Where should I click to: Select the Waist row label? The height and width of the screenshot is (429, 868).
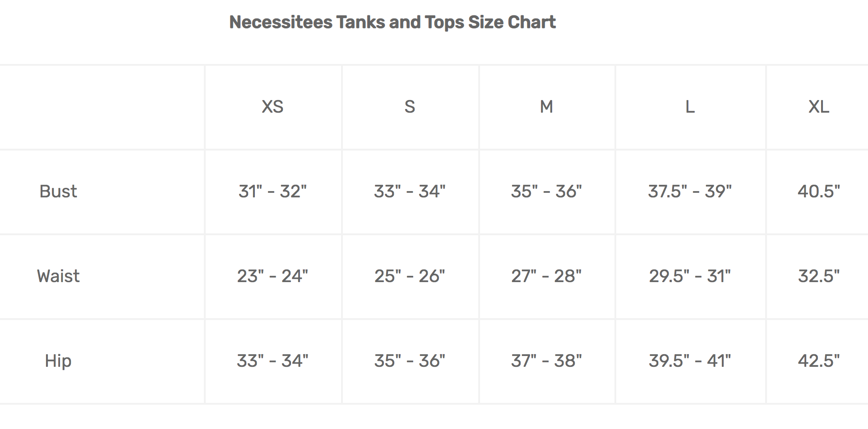tap(58, 276)
